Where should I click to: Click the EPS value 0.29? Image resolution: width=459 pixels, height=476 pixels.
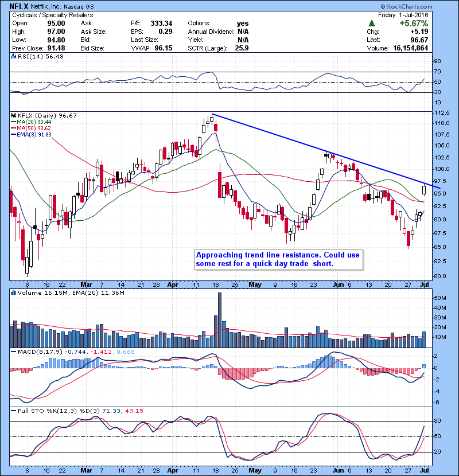166,32
